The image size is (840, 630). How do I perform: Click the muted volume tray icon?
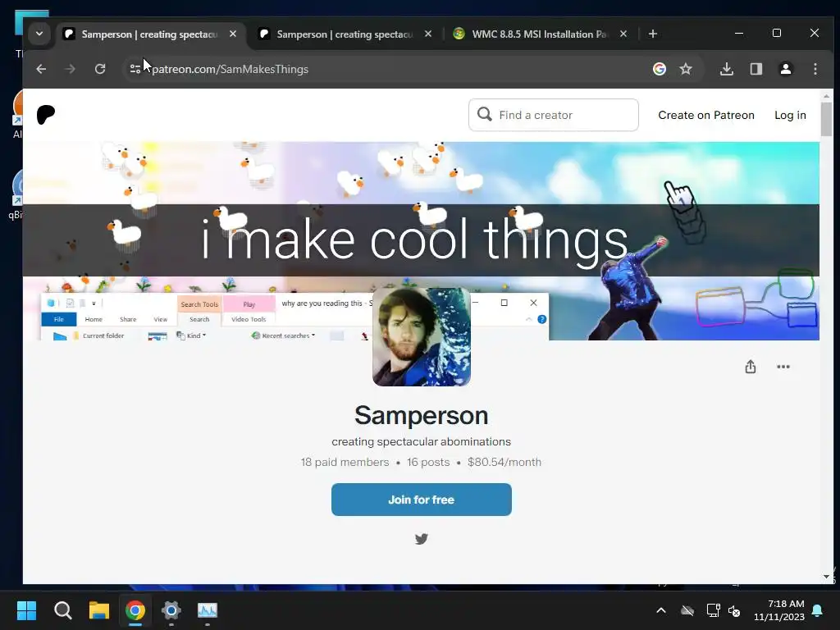pyautogui.click(x=734, y=610)
